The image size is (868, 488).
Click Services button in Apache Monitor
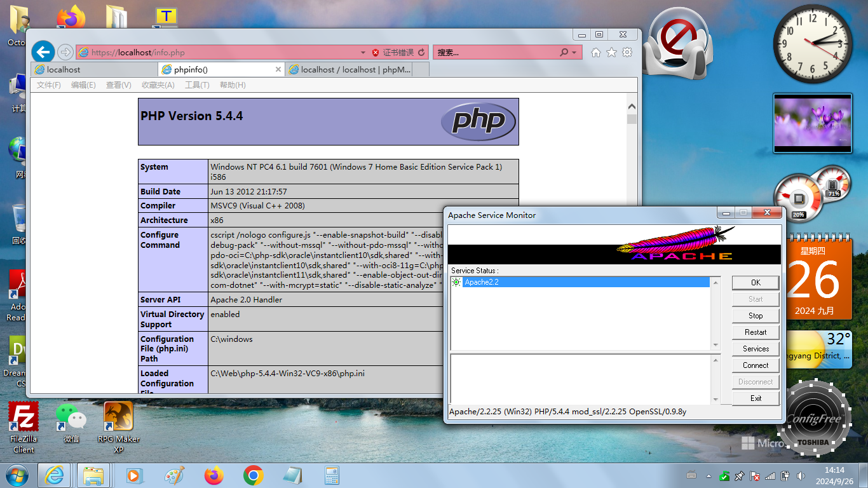756,349
